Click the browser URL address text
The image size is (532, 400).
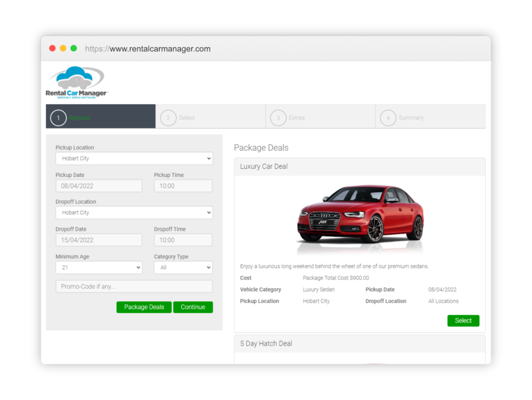[148, 49]
